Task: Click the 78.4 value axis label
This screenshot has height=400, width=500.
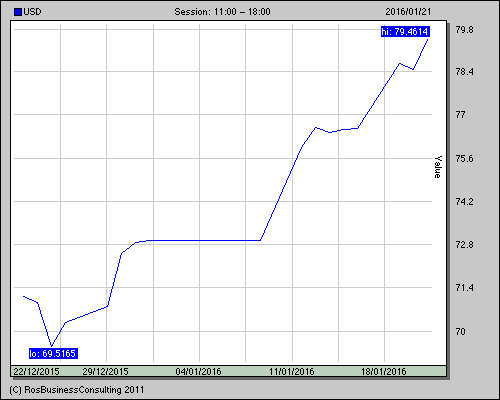Action: [464, 72]
